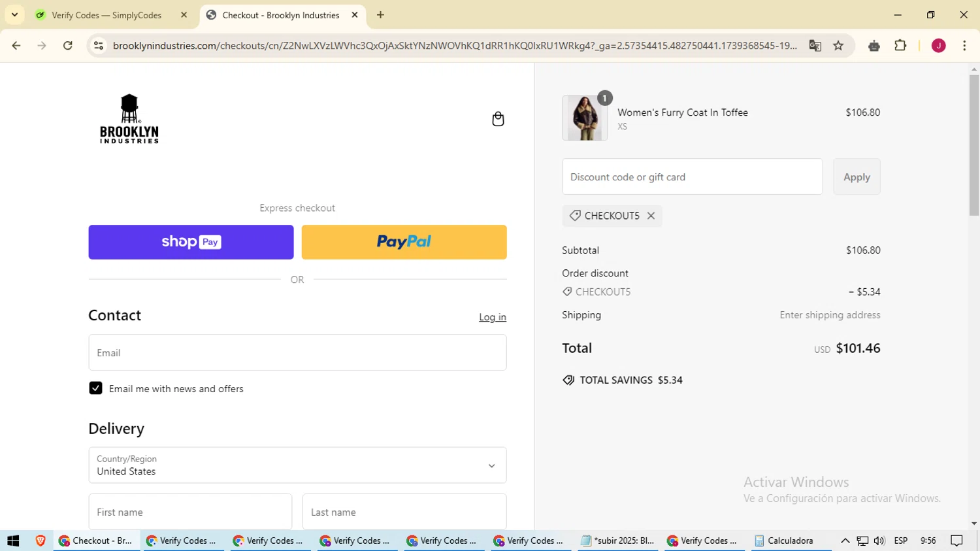Pay with PayPal express checkout
980x551 pixels.
click(x=404, y=242)
